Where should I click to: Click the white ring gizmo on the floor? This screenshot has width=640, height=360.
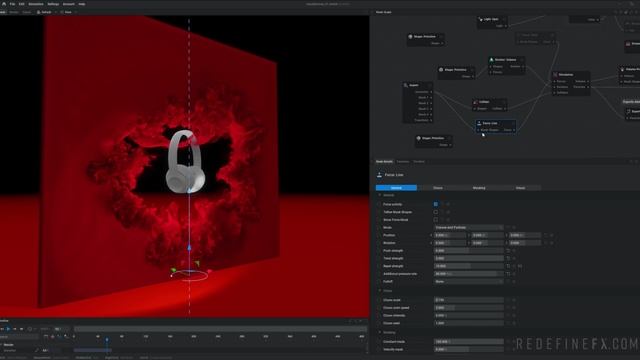coord(189,276)
